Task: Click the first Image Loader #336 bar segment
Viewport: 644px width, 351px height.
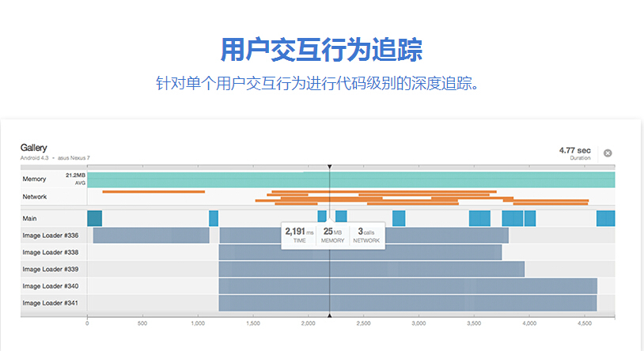Action: point(151,236)
